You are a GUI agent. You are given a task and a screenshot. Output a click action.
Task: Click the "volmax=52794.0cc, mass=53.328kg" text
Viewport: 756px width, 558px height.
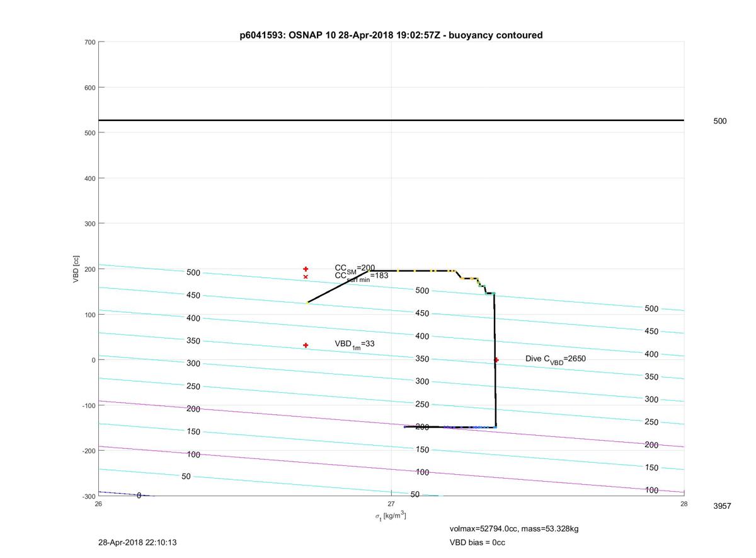tap(514, 528)
